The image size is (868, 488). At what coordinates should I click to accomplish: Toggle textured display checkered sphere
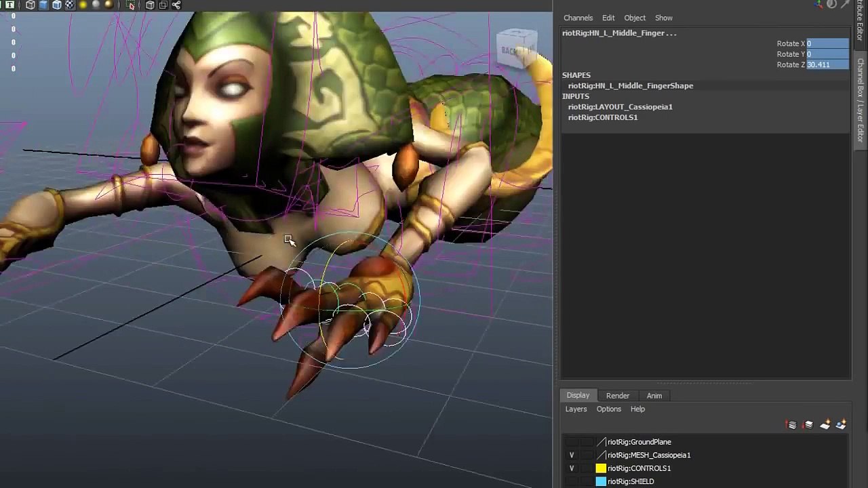point(69,5)
